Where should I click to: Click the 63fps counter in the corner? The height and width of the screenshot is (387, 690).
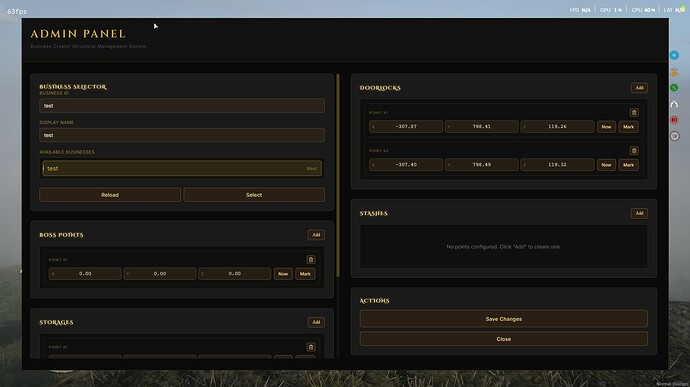tap(17, 11)
